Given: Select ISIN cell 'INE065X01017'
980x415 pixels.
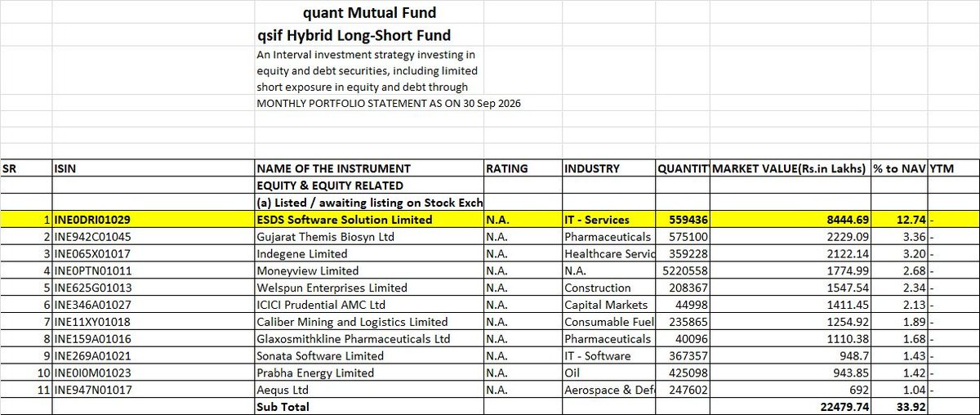Looking at the screenshot, I should pyautogui.click(x=154, y=253).
